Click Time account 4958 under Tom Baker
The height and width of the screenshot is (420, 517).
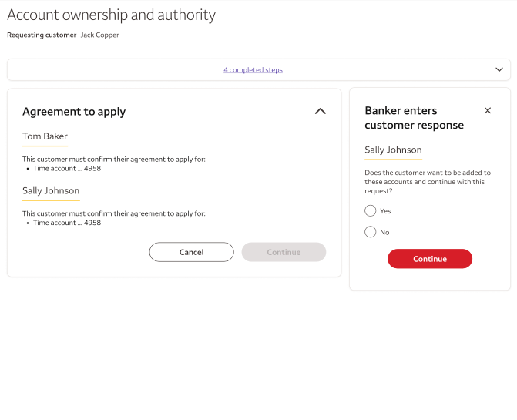67,168
